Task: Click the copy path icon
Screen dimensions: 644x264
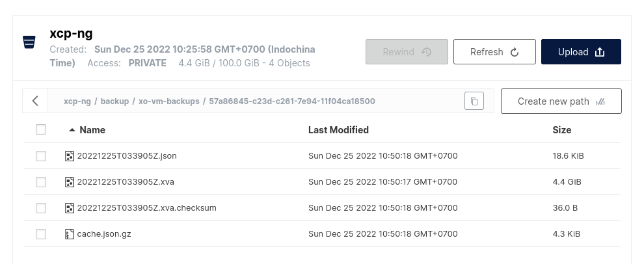Action: [x=474, y=101]
